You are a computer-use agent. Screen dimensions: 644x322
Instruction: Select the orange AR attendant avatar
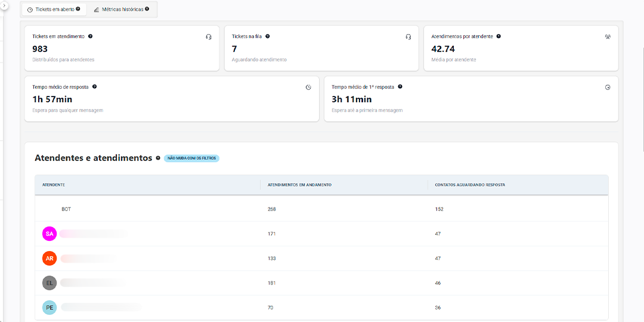(x=49, y=258)
